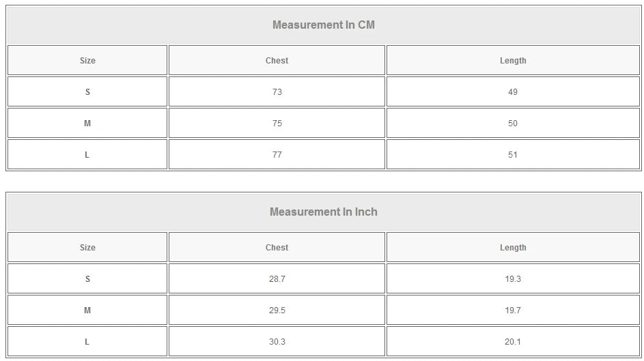Click the 20.1 inch length cell
Screen dimensions: 644x361
513,342
